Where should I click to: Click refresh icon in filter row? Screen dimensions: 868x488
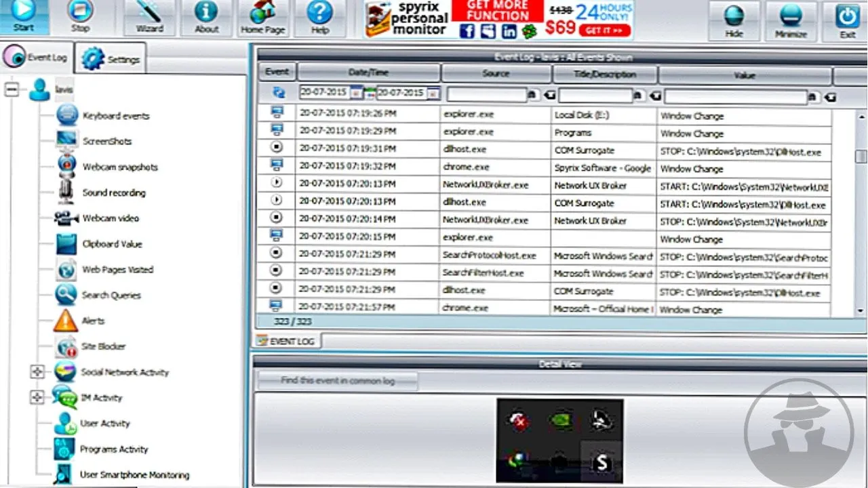278,94
